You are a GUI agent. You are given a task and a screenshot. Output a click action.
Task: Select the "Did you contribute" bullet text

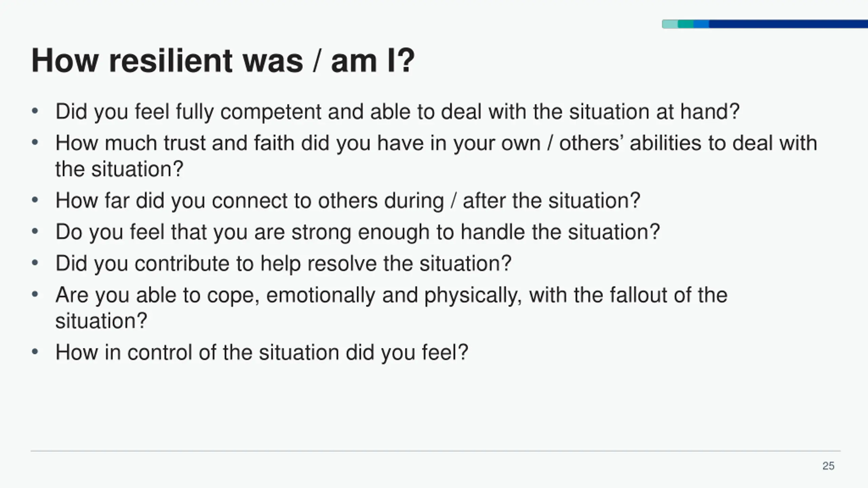(x=283, y=264)
